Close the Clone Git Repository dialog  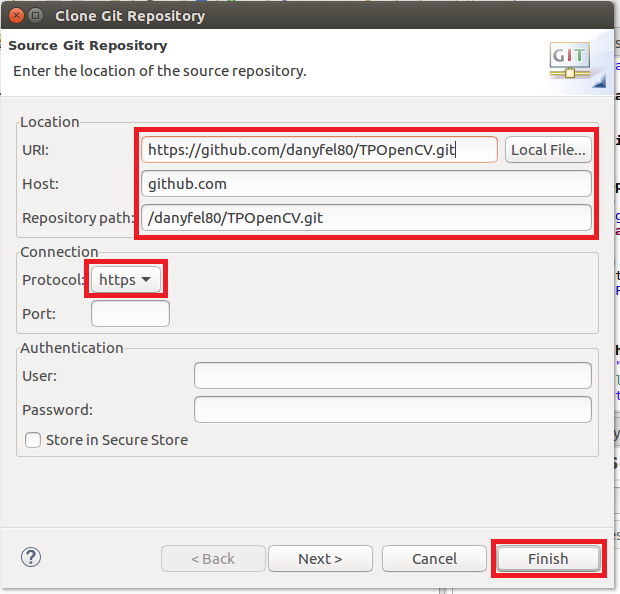(16, 16)
